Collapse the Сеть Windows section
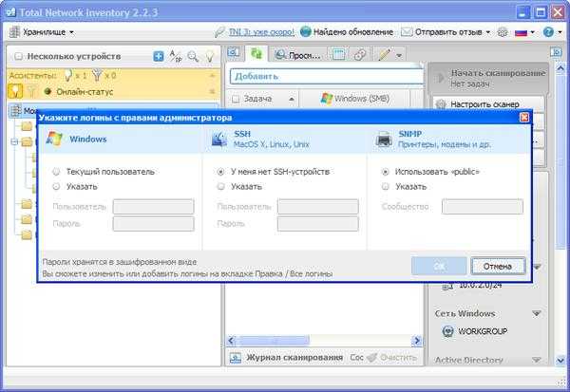The height and width of the screenshot is (392, 570). click(537, 313)
